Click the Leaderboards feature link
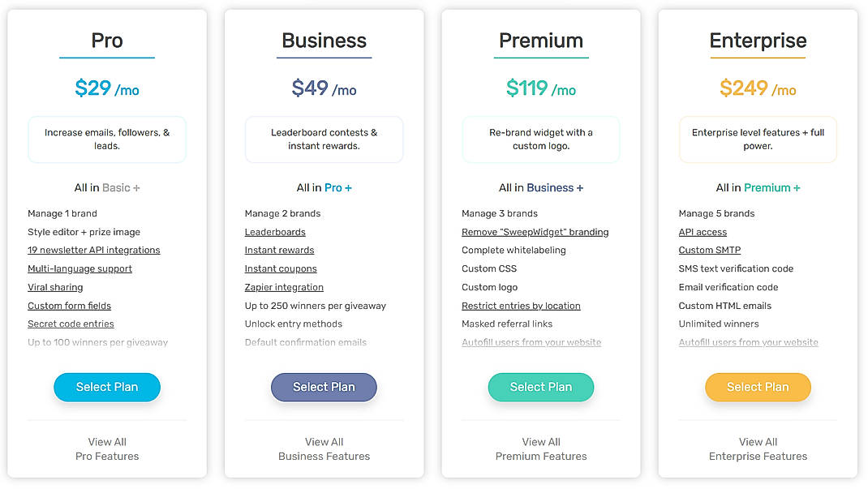Screen dimensions: 868x489 point(274,231)
